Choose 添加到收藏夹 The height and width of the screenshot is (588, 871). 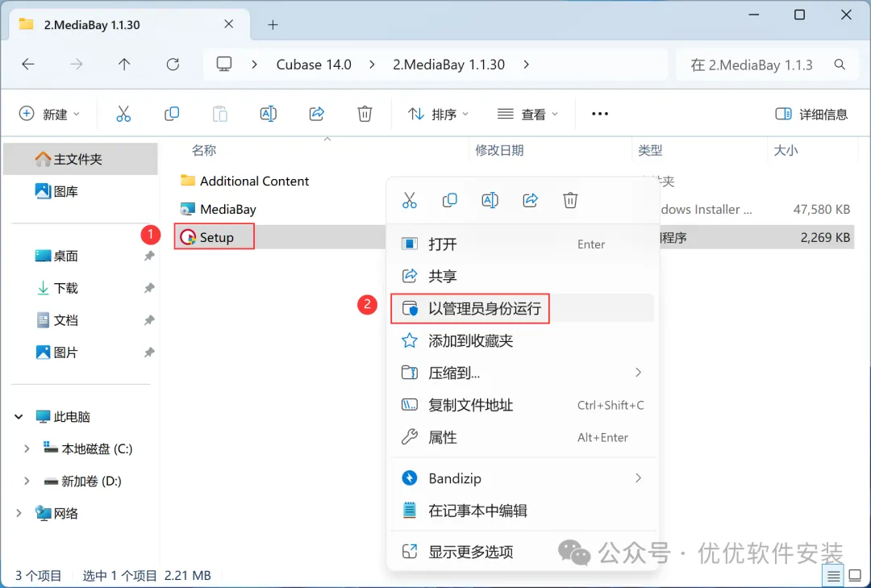523,340
